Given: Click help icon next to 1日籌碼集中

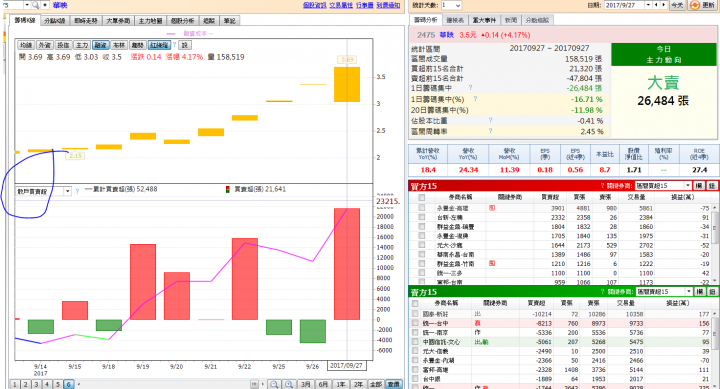Looking at the screenshot, I should click(x=470, y=88).
